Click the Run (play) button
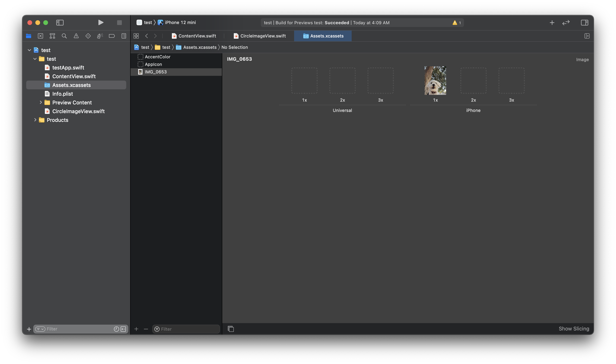The width and height of the screenshot is (616, 364). click(101, 23)
